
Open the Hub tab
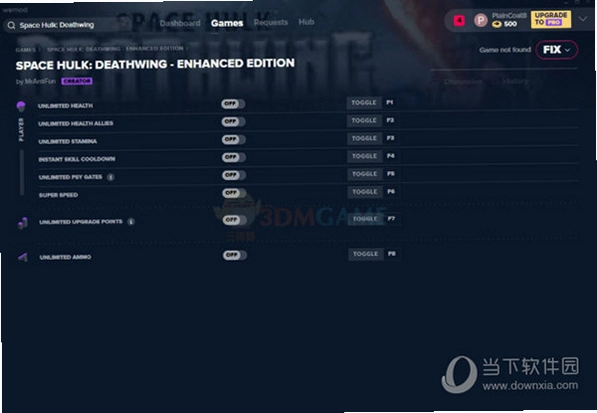click(x=306, y=22)
